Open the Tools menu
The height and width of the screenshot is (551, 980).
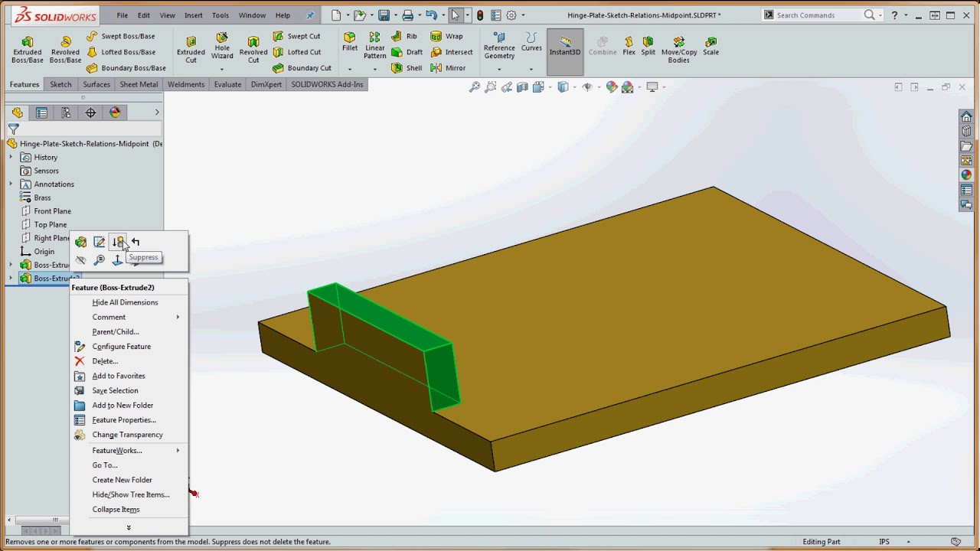click(x=220, y=15)
